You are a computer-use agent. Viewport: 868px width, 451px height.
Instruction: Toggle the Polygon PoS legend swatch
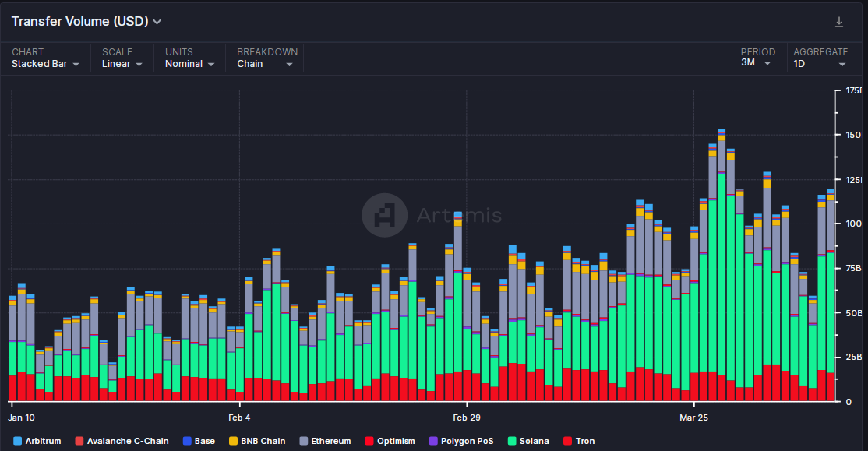click(x=433, y=441)
